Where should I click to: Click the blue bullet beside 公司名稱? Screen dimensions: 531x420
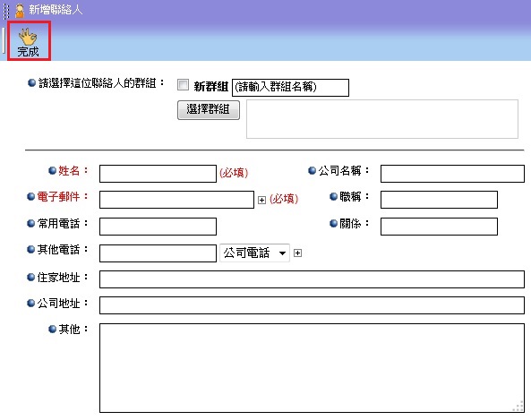[x=312, y=170]
